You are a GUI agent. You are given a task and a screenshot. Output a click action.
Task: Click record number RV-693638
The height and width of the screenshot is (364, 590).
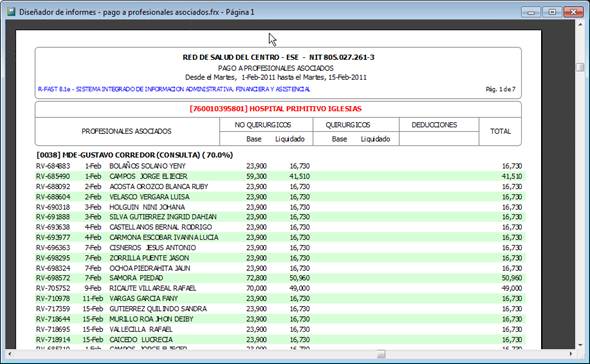pos(53,227)
